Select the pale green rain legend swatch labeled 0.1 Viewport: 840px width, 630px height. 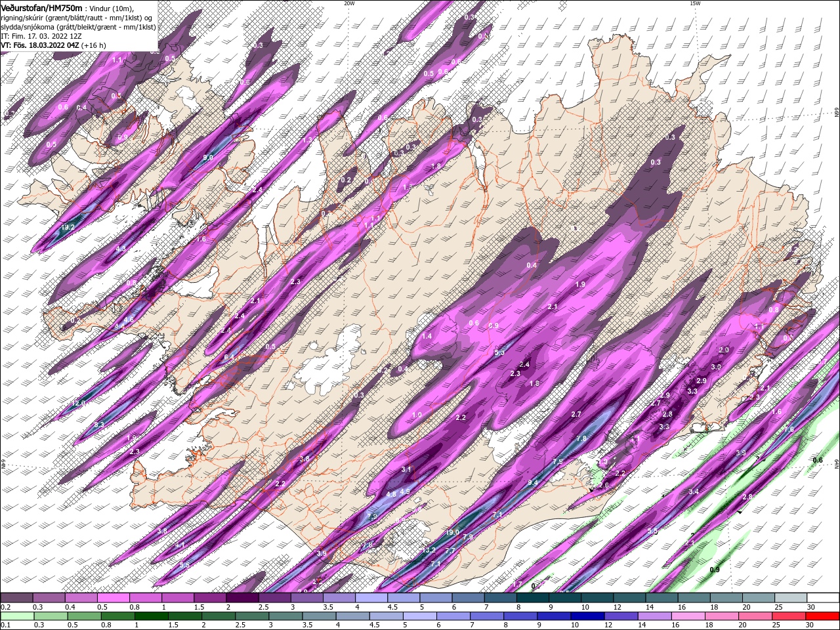click(17, 616)
